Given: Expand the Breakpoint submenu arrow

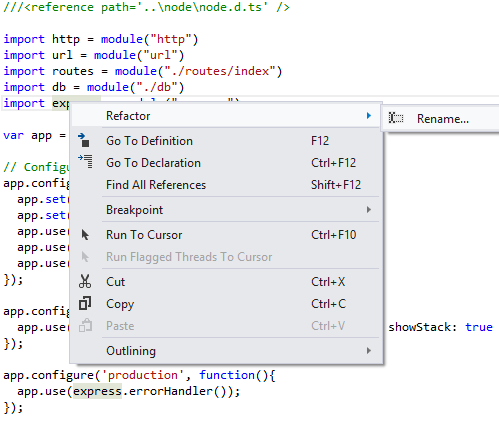Looking at the screenshot, I should (369, 210).
